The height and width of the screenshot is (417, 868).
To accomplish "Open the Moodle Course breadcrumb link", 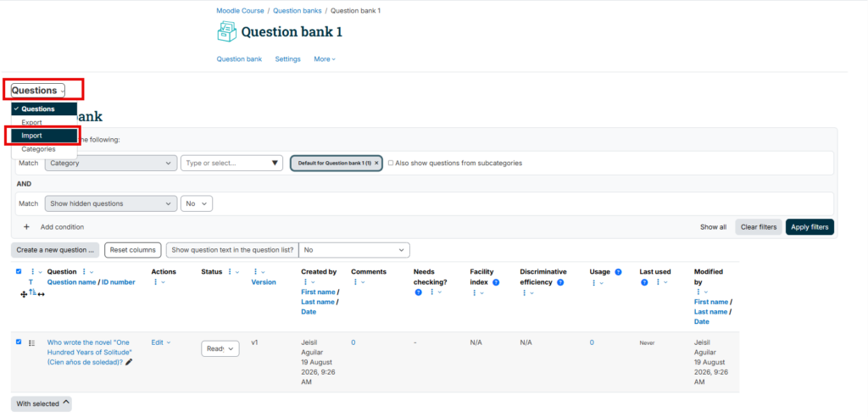I will tap(240, 10).
